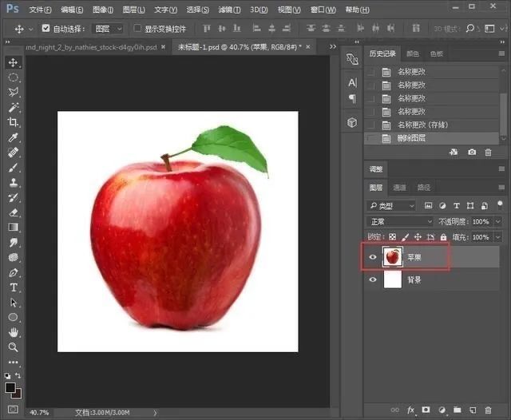Hide the 背景 layer
511x420 pixels.
pyautogui.click(x=373, y=280)
